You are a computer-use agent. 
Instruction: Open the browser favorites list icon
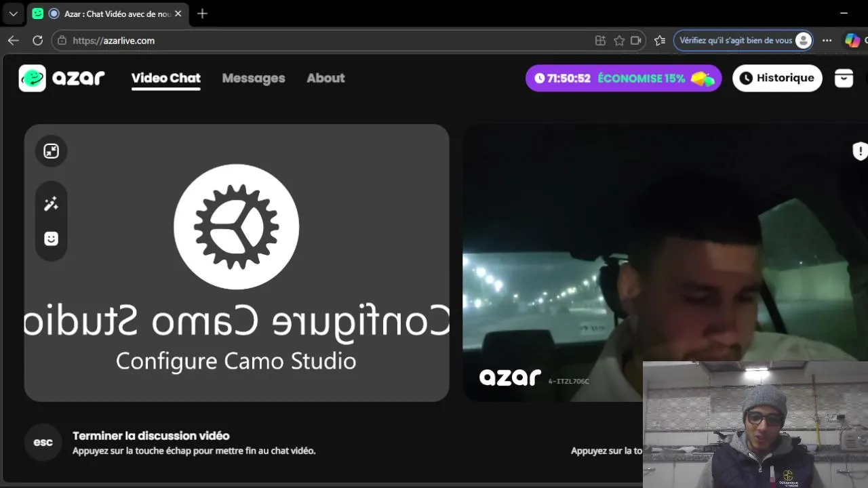660,41
